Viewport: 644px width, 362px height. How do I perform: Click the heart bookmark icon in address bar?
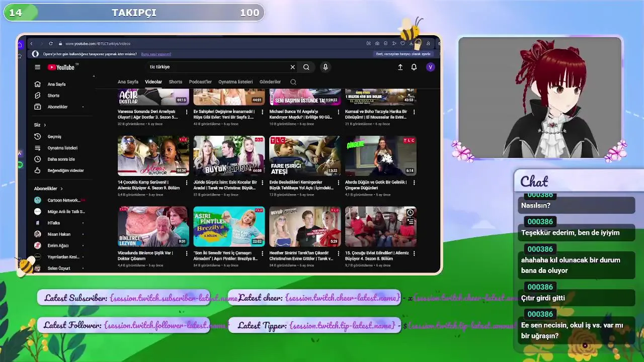click(403, 44)
